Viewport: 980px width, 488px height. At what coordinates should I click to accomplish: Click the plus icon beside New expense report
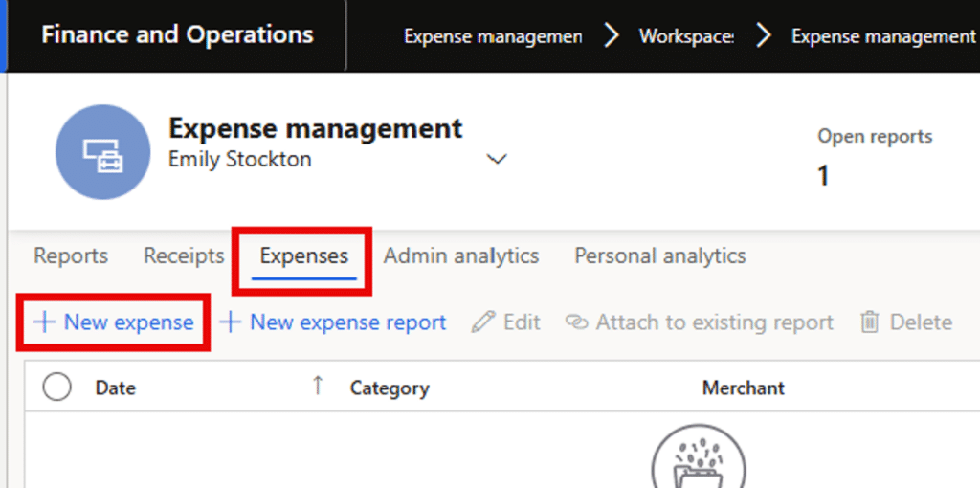230,322
